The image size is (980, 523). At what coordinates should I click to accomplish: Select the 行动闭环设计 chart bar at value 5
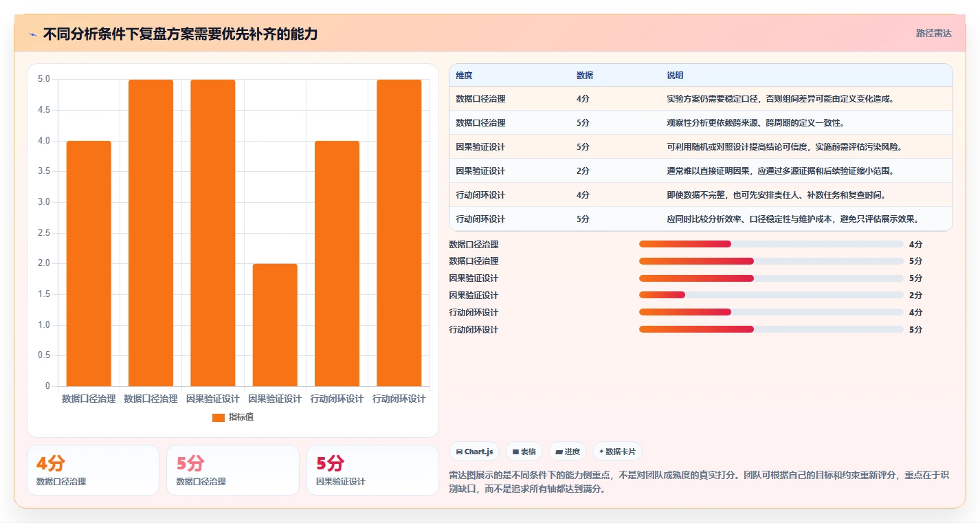pyautogui.click(x=399, y=233)
